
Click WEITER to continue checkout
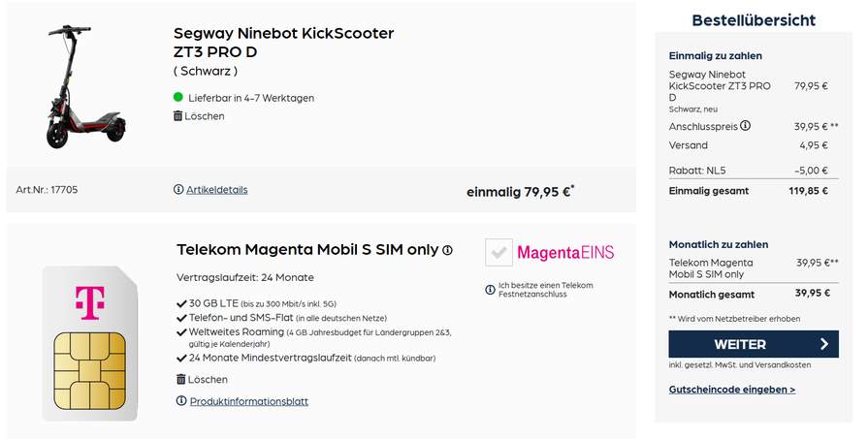[x=754, y=344]
